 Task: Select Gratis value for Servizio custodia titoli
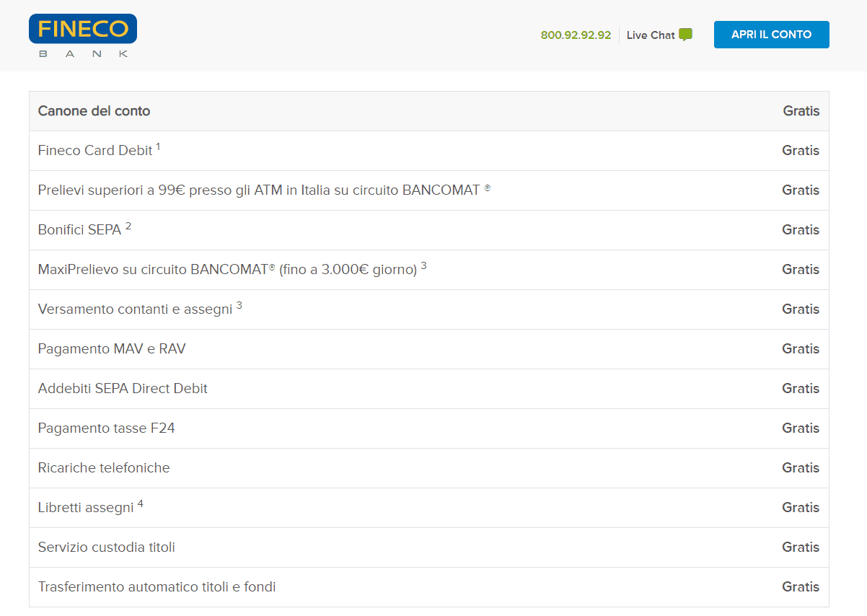pos(801,547)
